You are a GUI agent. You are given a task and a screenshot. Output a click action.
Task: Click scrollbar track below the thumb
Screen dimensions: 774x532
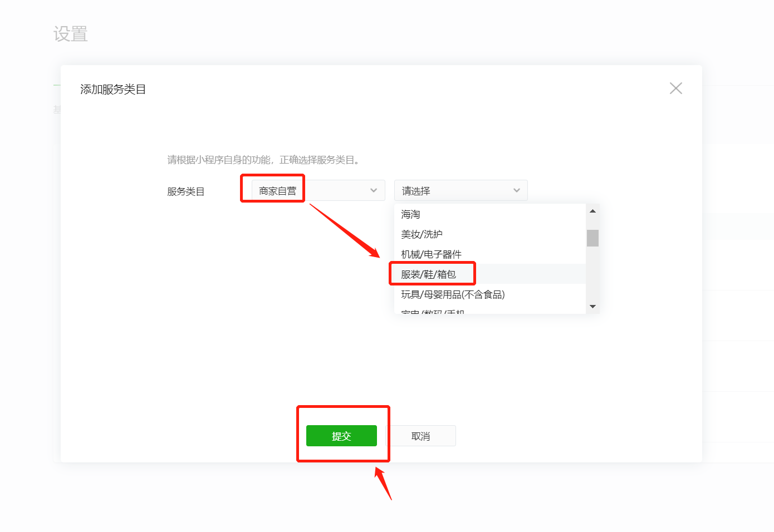pos(592,274)
